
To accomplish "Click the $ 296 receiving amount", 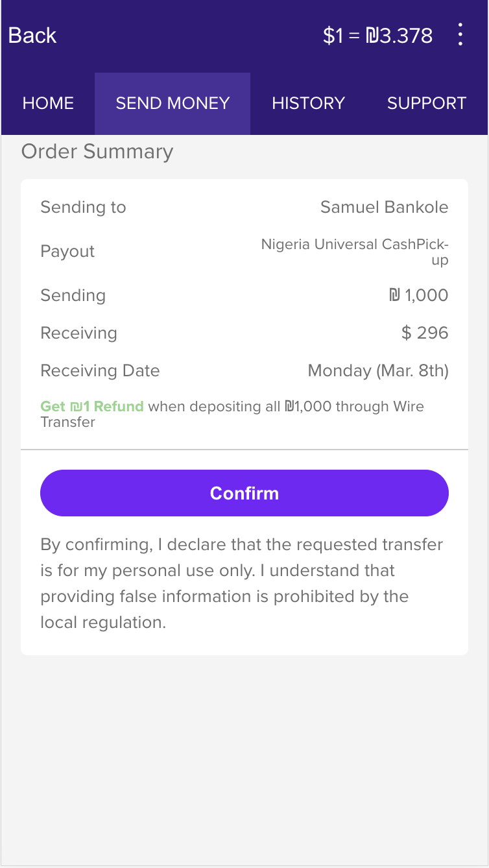I will (x=425, y=333).
